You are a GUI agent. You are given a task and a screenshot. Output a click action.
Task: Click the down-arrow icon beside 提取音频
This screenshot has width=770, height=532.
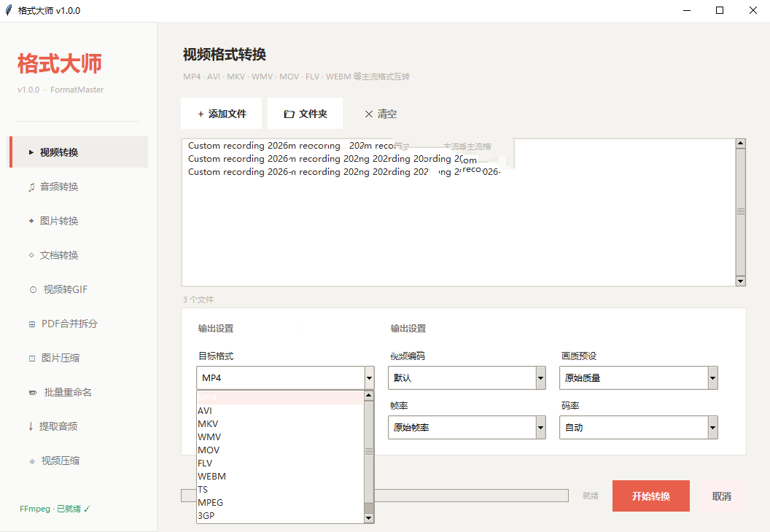click(31, 426)
